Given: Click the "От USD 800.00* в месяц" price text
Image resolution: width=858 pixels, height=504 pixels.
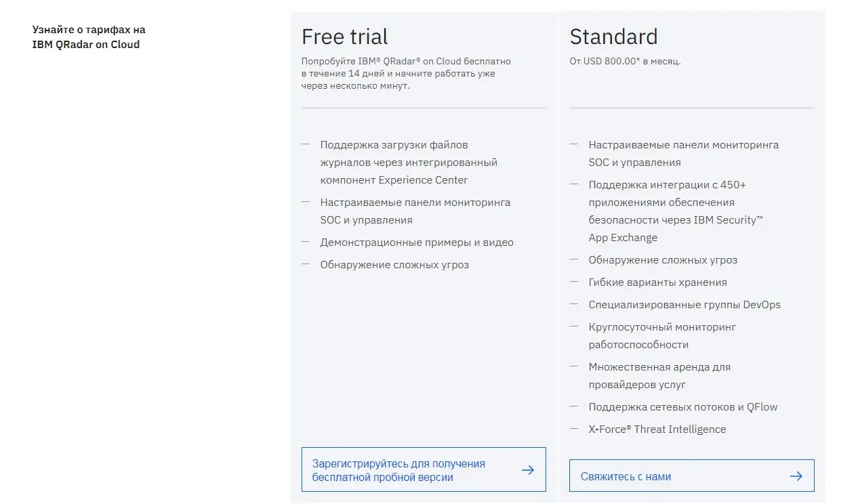Looking at the screenshot, I should (x=625, y=61).
